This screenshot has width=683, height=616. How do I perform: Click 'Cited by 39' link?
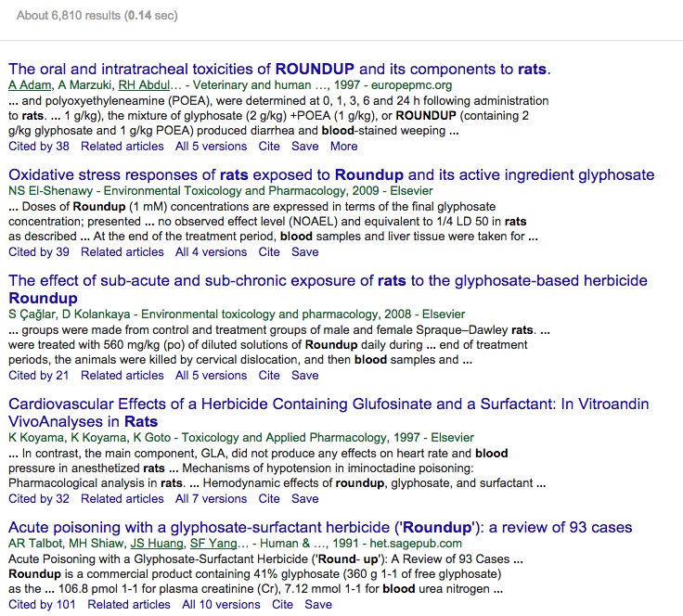[x=39, y=251]
